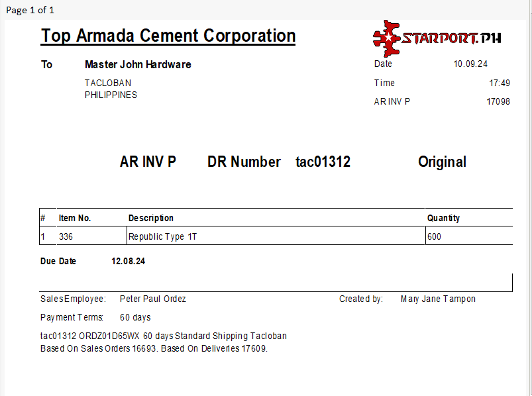Click the Item No. column header
This screenshot has height=396, width=532.
75,218
